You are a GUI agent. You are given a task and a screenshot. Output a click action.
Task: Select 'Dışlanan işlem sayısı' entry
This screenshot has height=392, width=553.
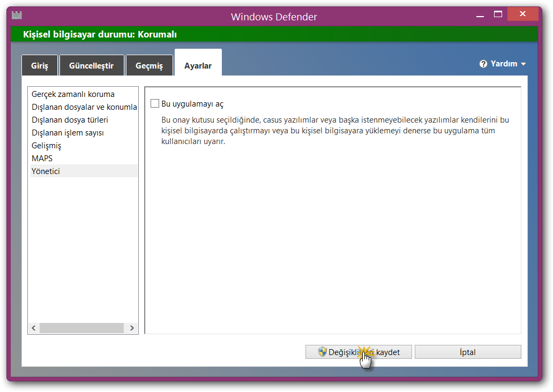[x=84, y=133]
